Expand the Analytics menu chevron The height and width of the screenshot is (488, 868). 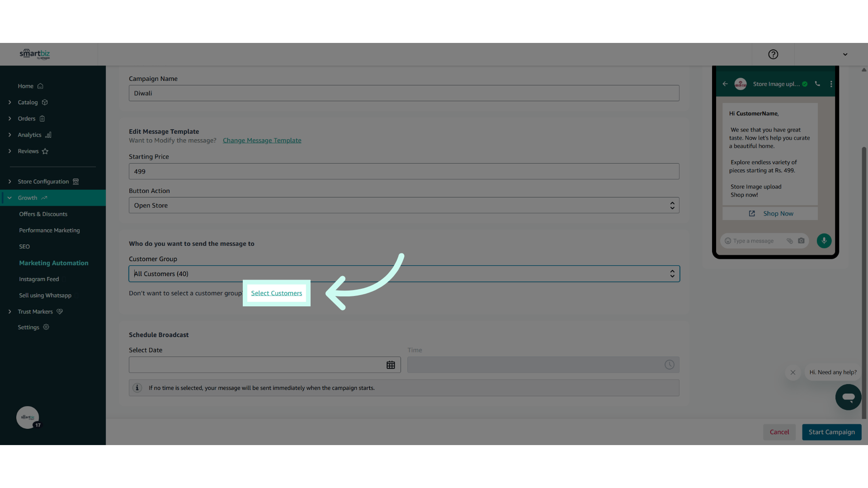(x=9, y=135)
